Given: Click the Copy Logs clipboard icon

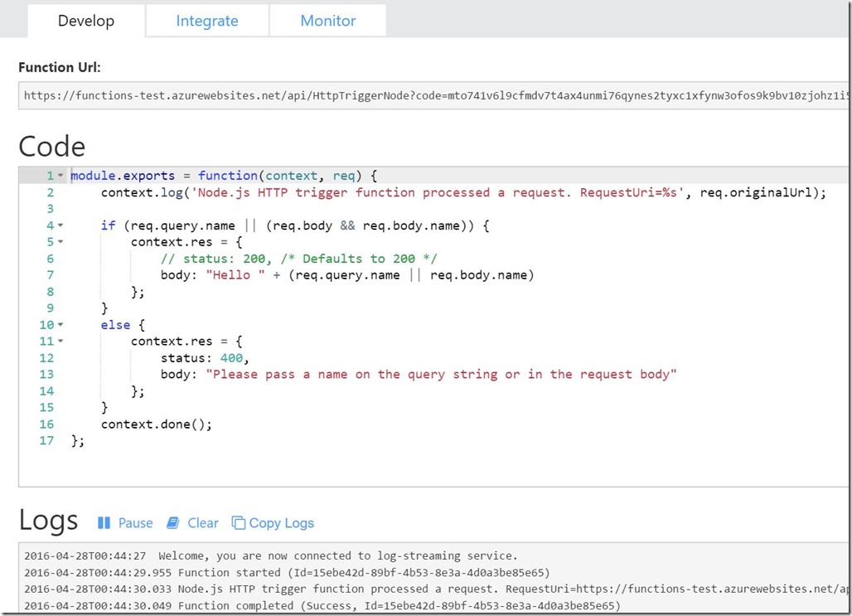Looking at the screenshot, I should tap(239, 523).
